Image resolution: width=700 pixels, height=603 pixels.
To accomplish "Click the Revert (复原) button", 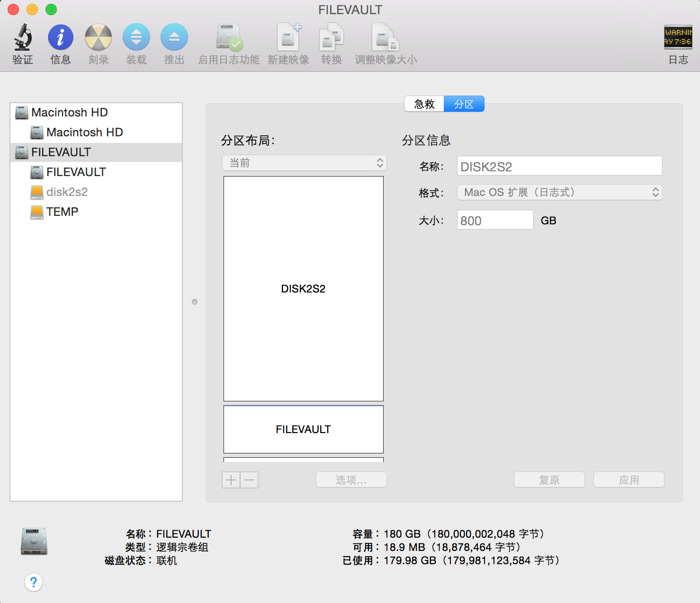I will pyautogui.click(x=549, y=480).
